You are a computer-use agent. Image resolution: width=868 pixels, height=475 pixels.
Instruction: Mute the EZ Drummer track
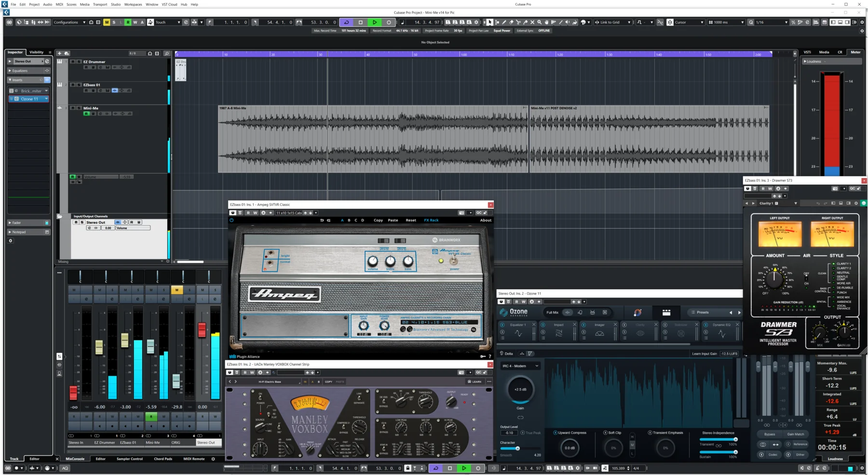point(73,61)
